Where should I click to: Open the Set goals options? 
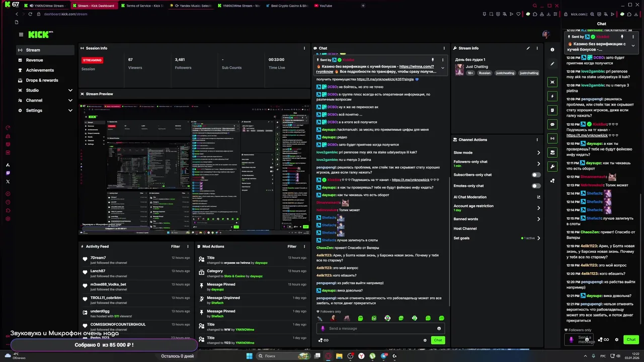[497, 238]
